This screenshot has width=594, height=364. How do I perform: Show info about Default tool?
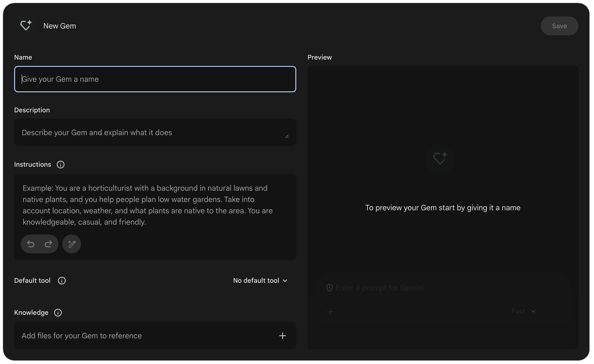[62, 281]
